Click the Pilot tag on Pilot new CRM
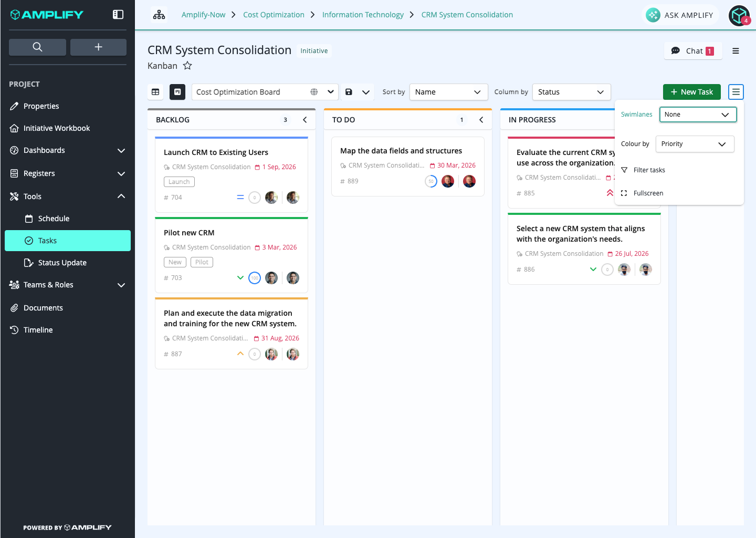 [202, 262]
